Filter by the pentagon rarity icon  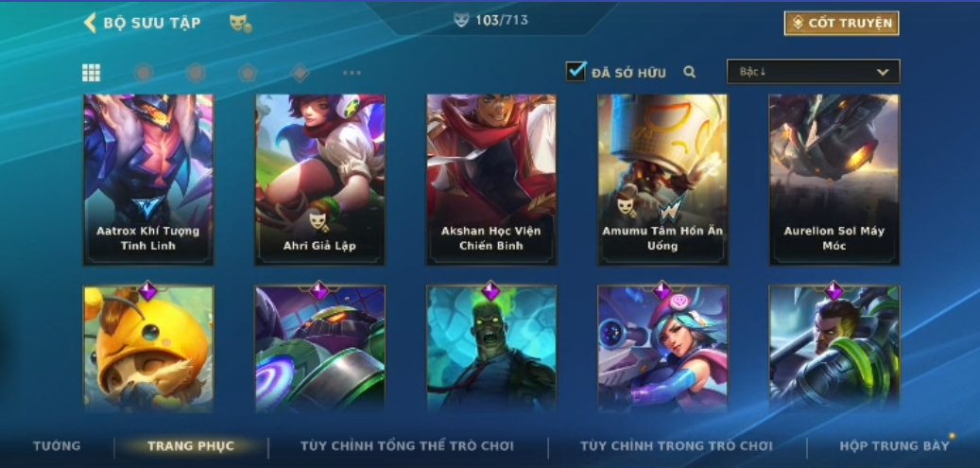point(249,73)
